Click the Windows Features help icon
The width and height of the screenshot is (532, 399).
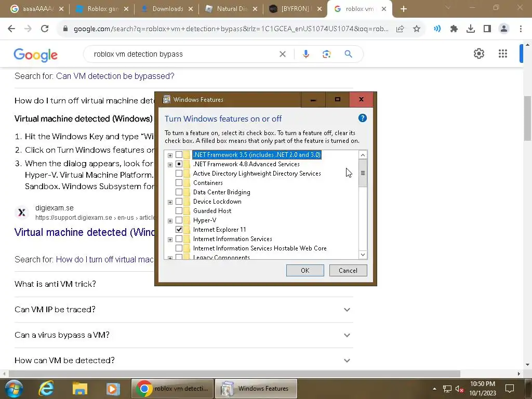[x=362, y=118]
